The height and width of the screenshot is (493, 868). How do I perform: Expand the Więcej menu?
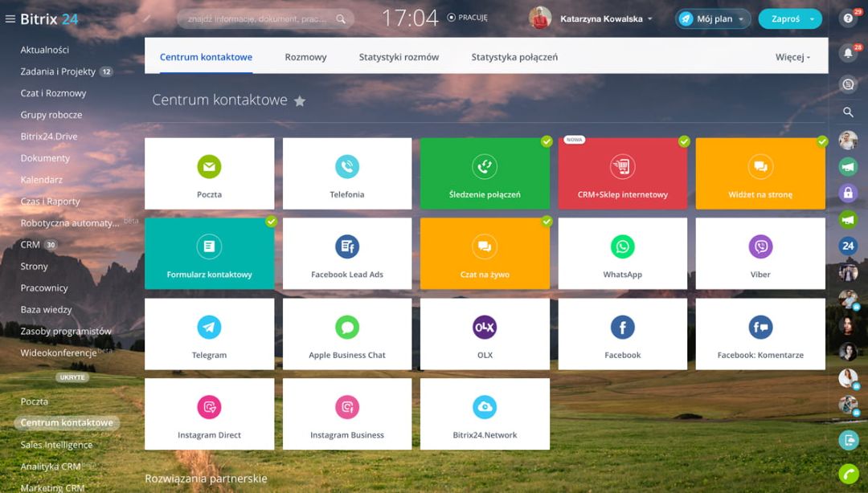pos(792,57)
